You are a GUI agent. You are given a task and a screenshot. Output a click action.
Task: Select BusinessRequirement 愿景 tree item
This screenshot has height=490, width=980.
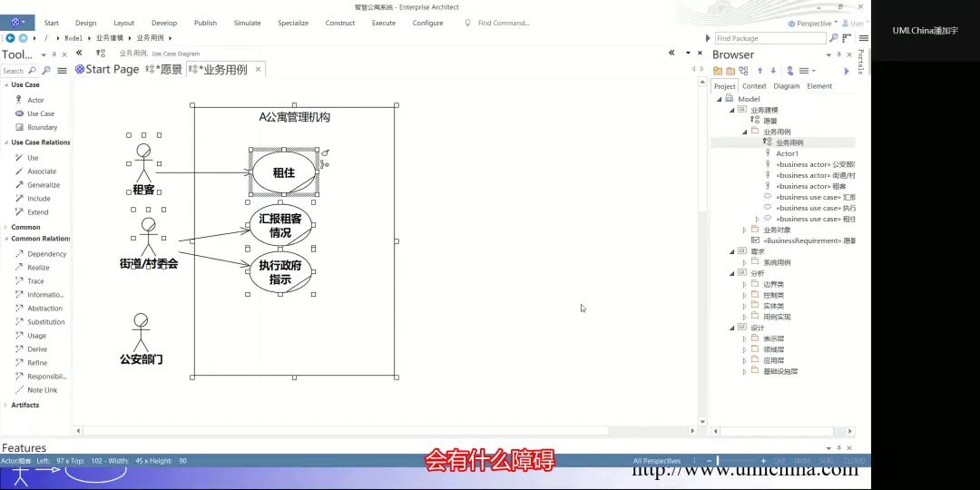(804, 240)
